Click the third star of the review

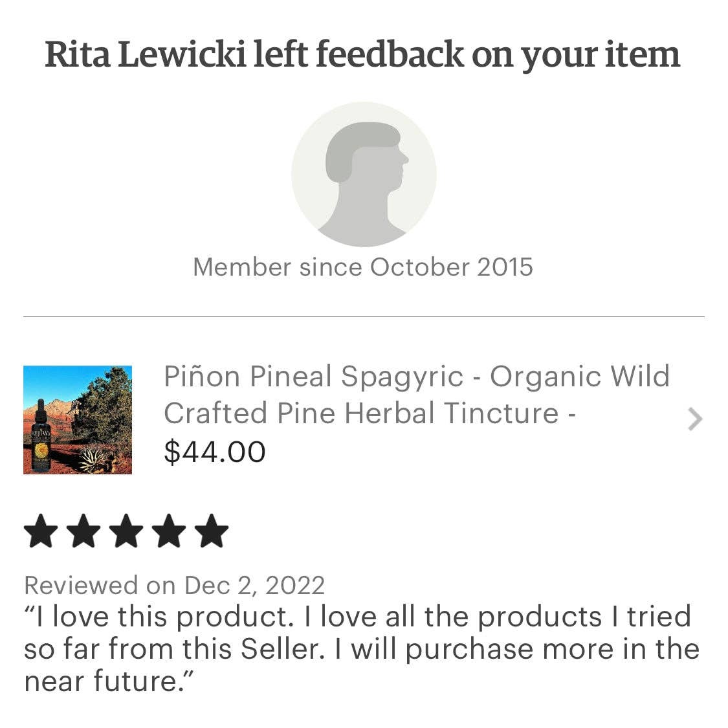pos(126,531)
